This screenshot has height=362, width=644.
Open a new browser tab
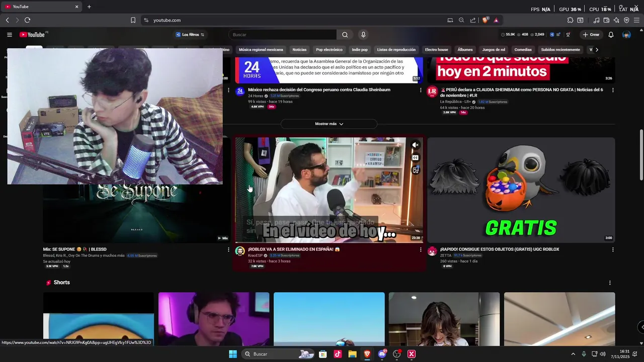coord(89,7)
